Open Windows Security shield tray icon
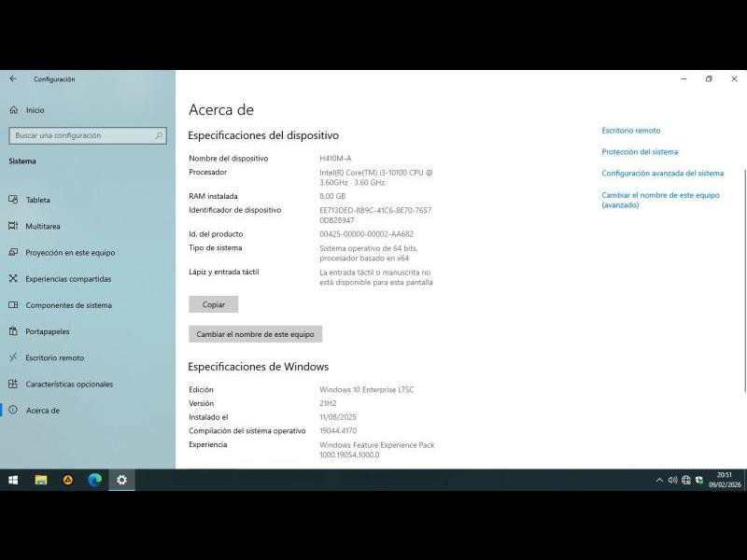The height and width of the screenshot is (560, 747). click(698, 480)
